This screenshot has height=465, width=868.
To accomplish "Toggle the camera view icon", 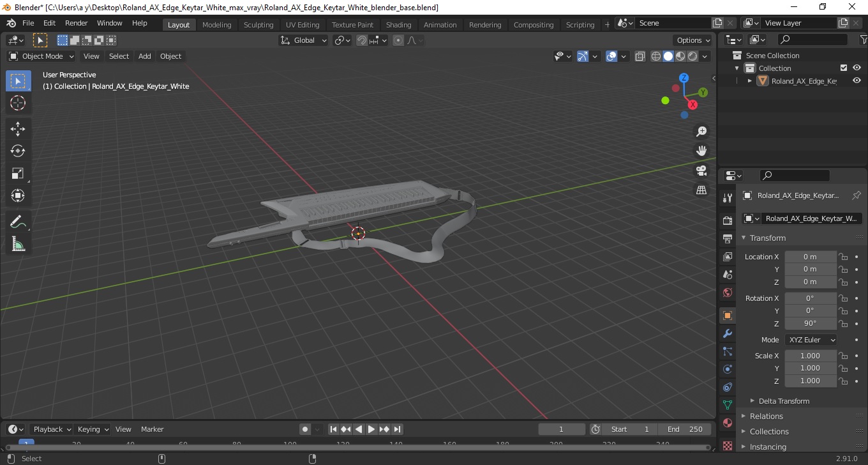I will pos(701,171).
